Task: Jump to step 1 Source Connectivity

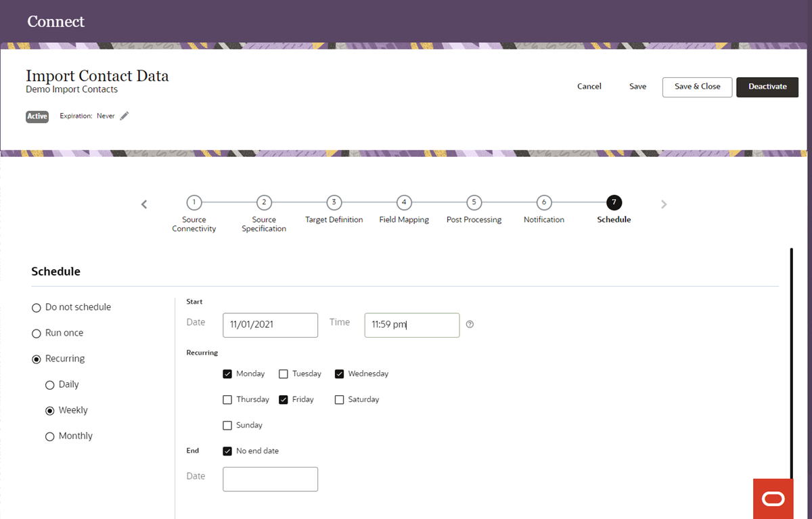Action: [194, 202]
